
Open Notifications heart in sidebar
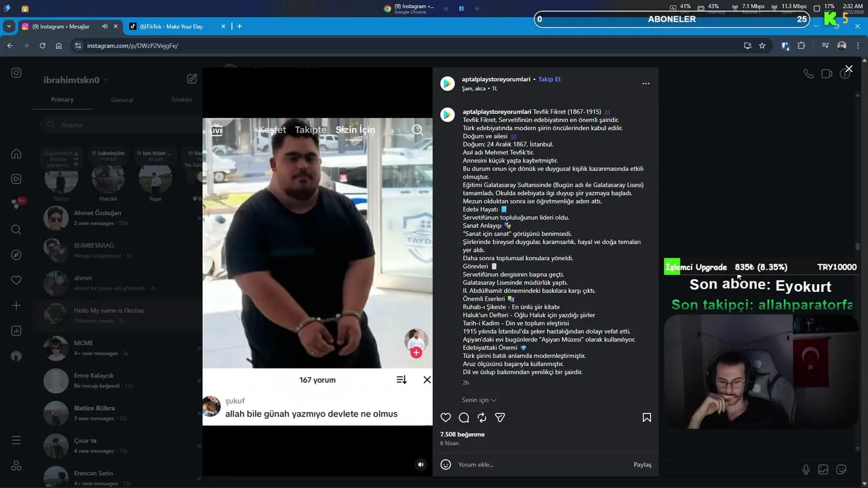[16, 280]
